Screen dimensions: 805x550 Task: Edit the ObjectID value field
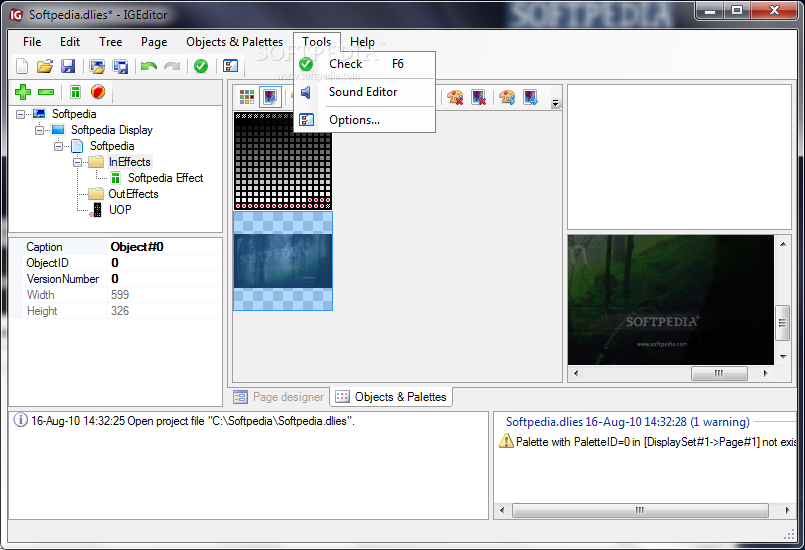pos(165,263)
